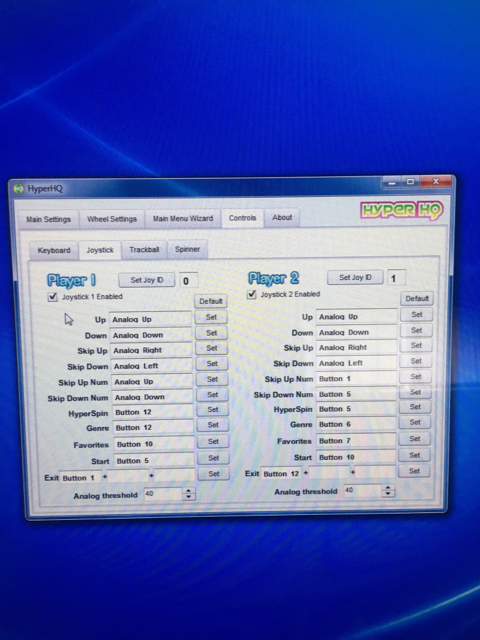Click Player 2 Genre field Button 6
Image resolution: width=480 pixels, height=640 pixels.
click(x=356, y=424)
